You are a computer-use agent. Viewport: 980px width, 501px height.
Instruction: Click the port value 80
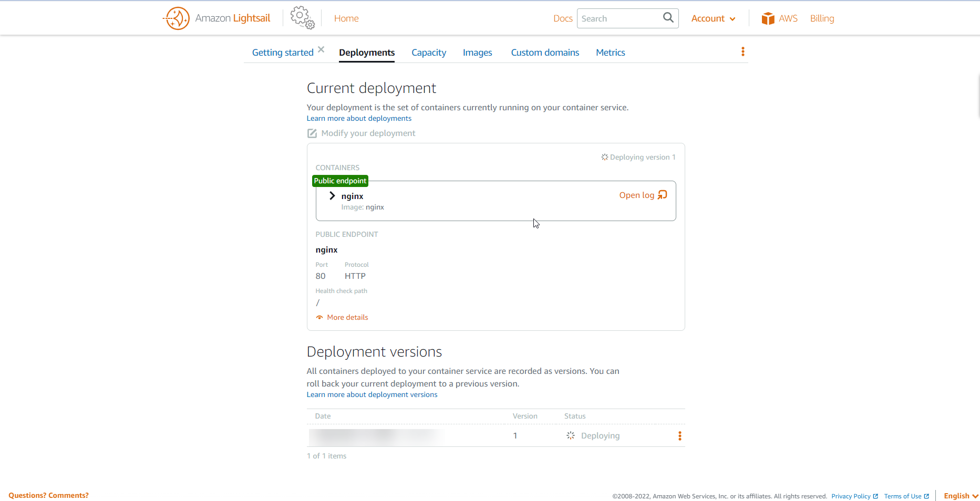pos(321,276)
